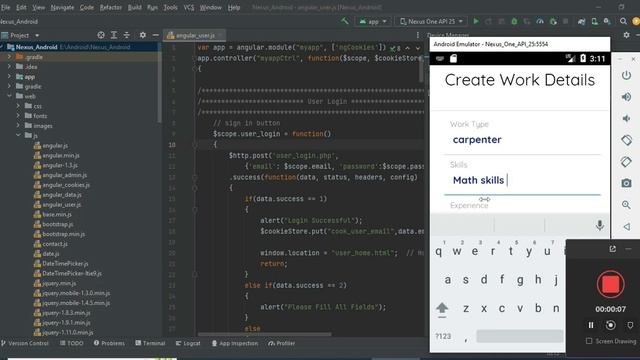
Task: Open the app run configuration dropdown
Action: click(x=373, y=21)
